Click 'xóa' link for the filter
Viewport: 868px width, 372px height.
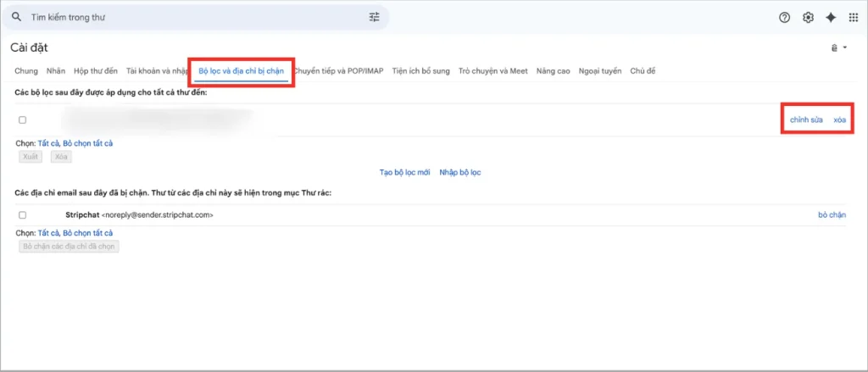pyautogui.click(x=840, y=120)
